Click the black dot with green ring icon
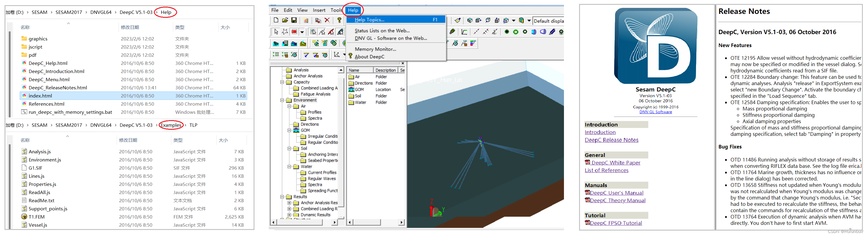This screenshot has width=868, height=236. [507, 32]
